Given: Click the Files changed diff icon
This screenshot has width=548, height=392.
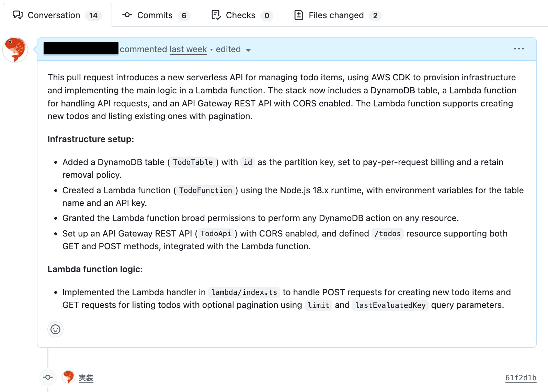Looking at the screenshot, I should 299,15.
